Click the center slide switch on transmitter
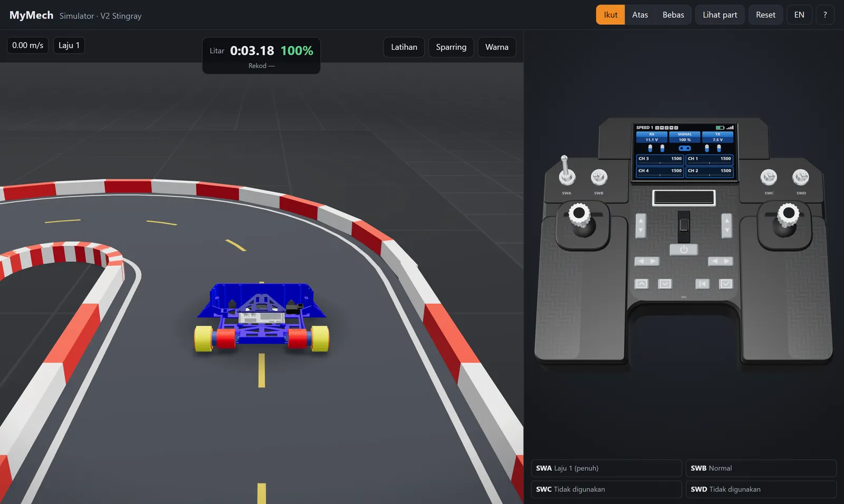Viewport: 844px width, 504px height. [684, 226]
